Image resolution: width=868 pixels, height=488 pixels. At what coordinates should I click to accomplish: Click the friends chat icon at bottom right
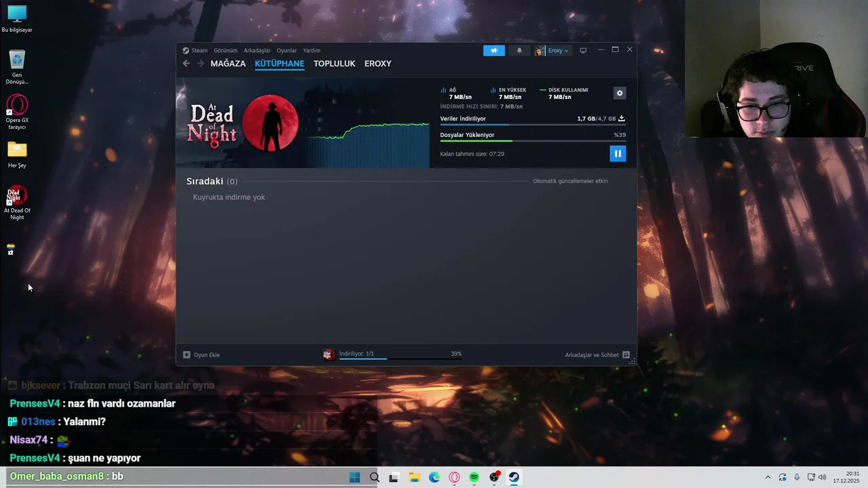click(x=626, y=355)
